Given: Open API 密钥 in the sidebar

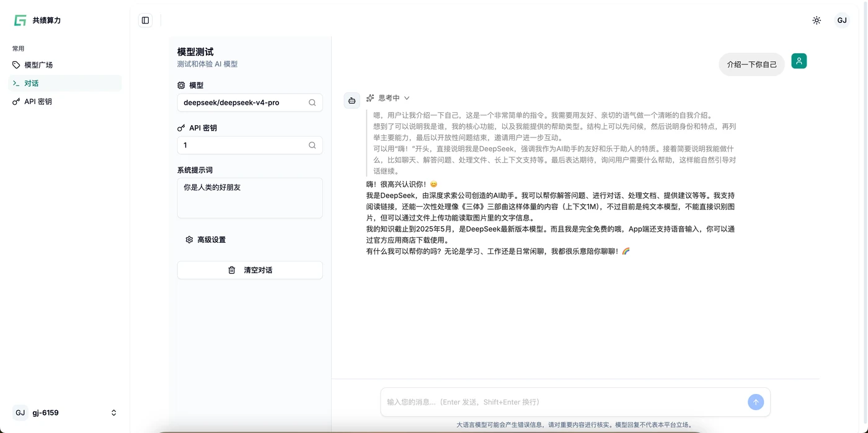Looking at the screenshot, I should [64, 102].
